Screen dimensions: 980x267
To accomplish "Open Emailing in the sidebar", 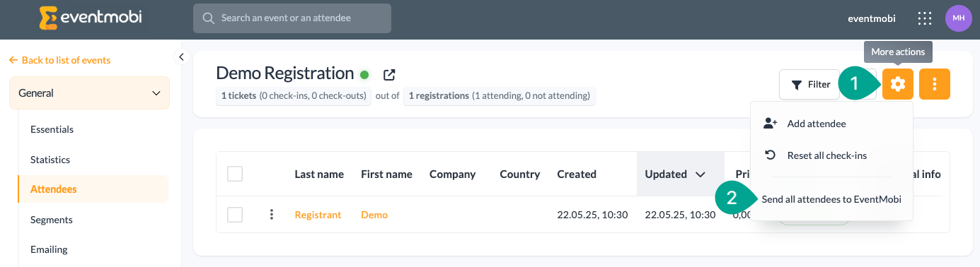I will (x=49, y=249).
